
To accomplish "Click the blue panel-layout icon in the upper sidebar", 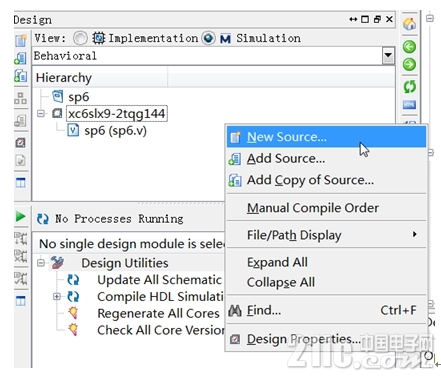I will pos(20,182).
